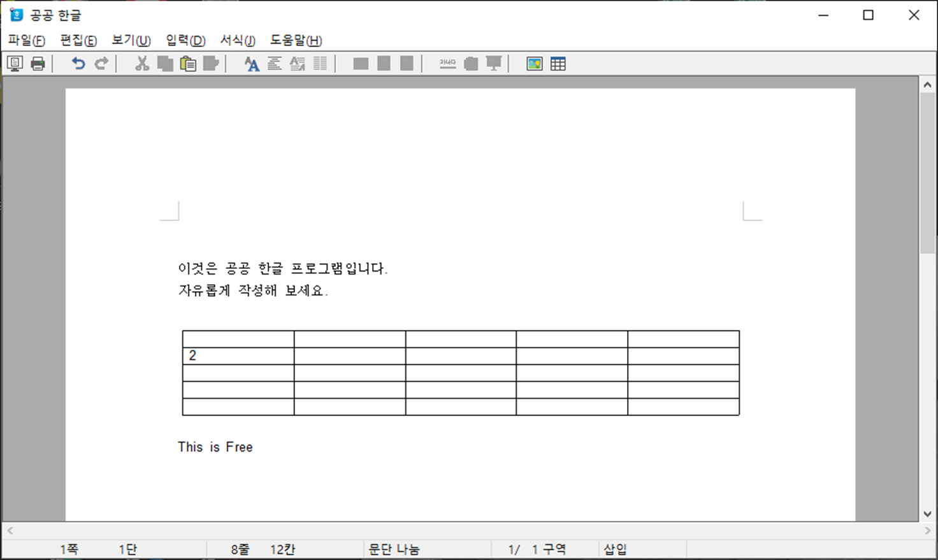
Task: Click the table cell containing "2"
Action: pyautogui.click(x=238, y=355)
